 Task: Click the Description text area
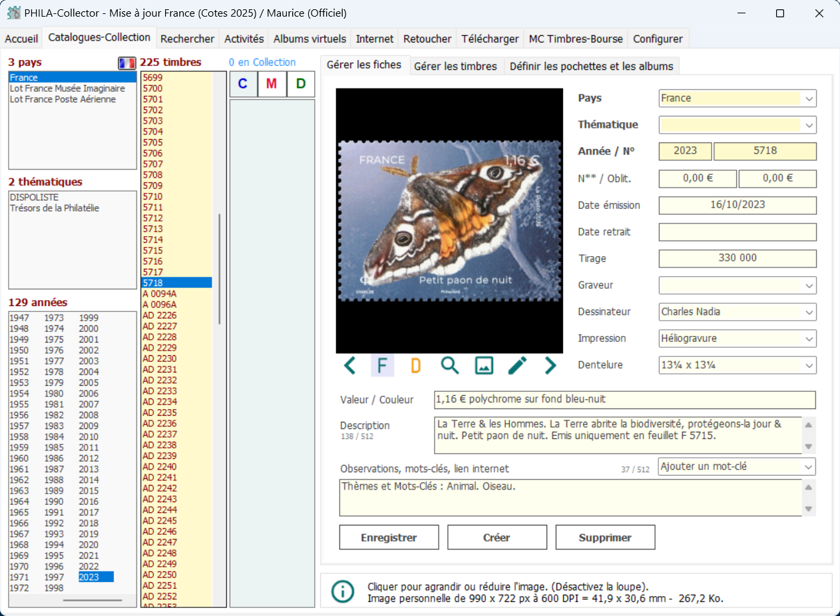click(x=618, y=435)
